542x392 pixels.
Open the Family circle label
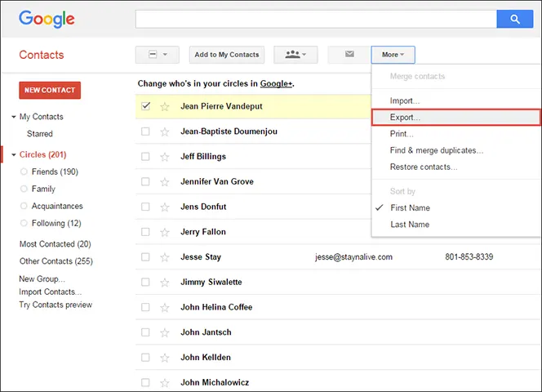43,189
